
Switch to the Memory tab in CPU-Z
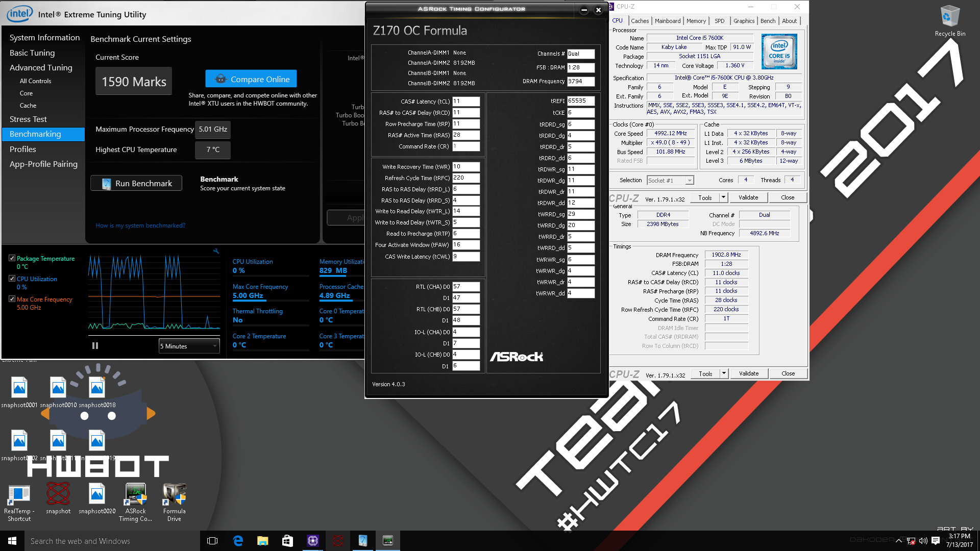click(x=696, y=21)
